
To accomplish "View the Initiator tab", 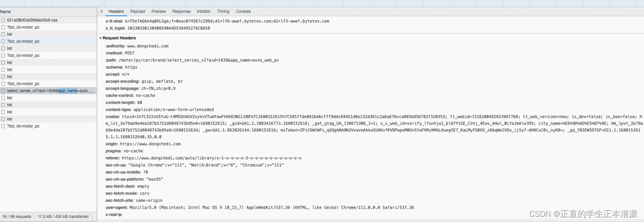I will [x=204, y=12].
